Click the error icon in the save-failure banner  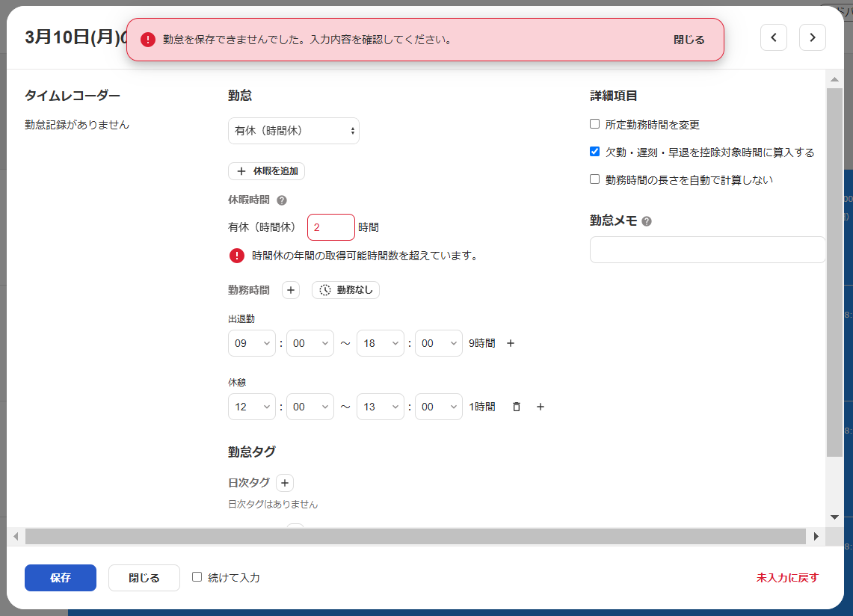pos(148,40)
